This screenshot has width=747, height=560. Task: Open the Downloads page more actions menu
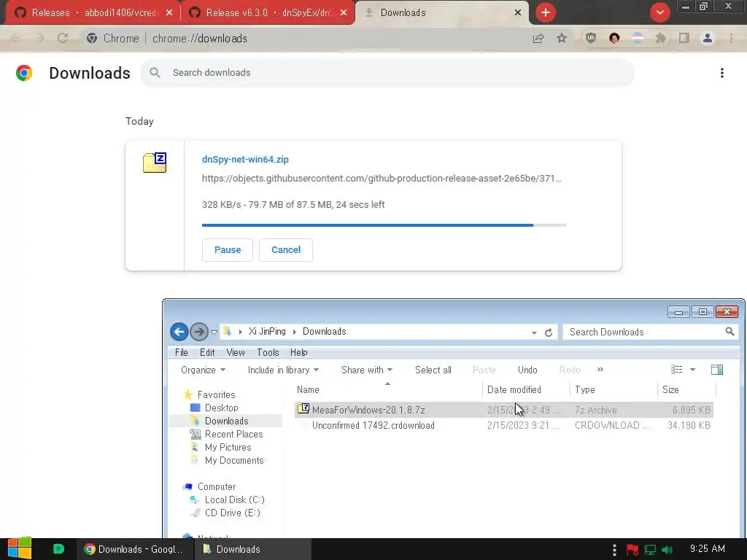tap(722, 73)
